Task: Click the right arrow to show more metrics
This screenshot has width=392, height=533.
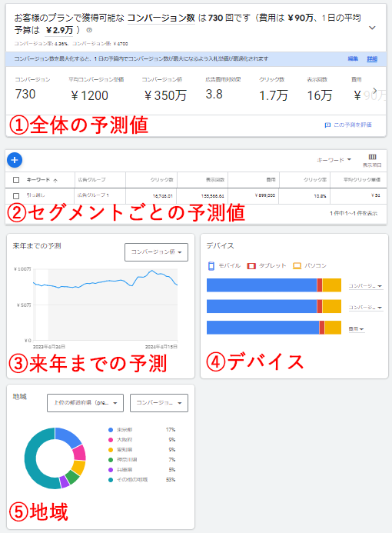Action: [375, 91]
